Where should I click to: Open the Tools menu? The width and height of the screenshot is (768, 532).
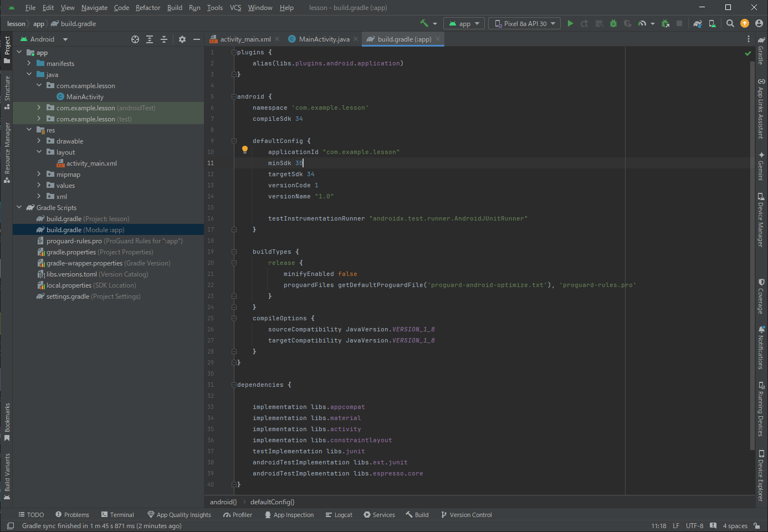click(x=215, y=8)
